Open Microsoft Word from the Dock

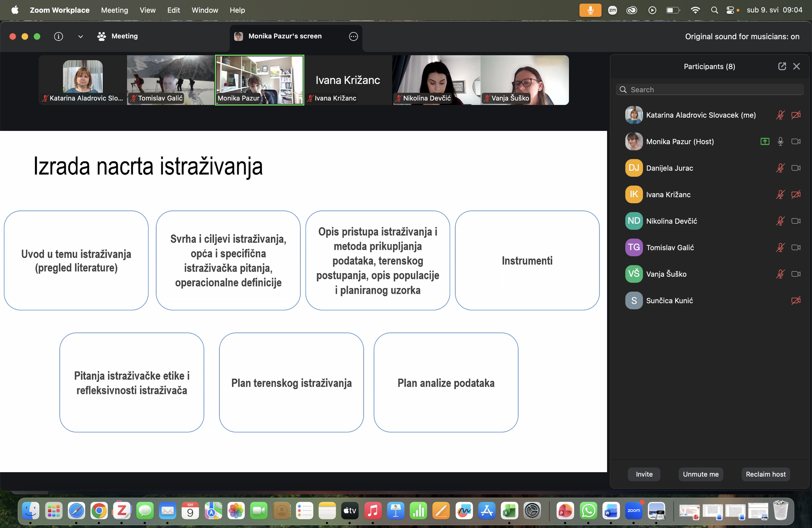[x=611, y=510]
